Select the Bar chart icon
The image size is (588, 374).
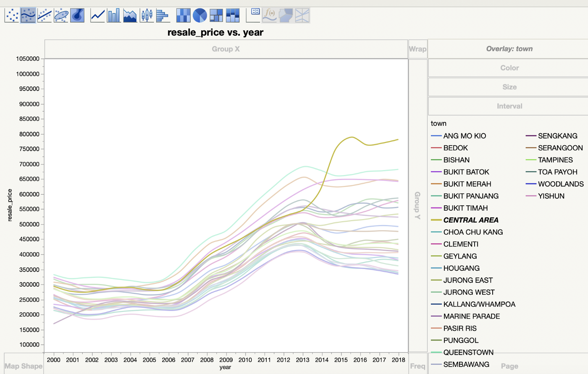(114, 16)
